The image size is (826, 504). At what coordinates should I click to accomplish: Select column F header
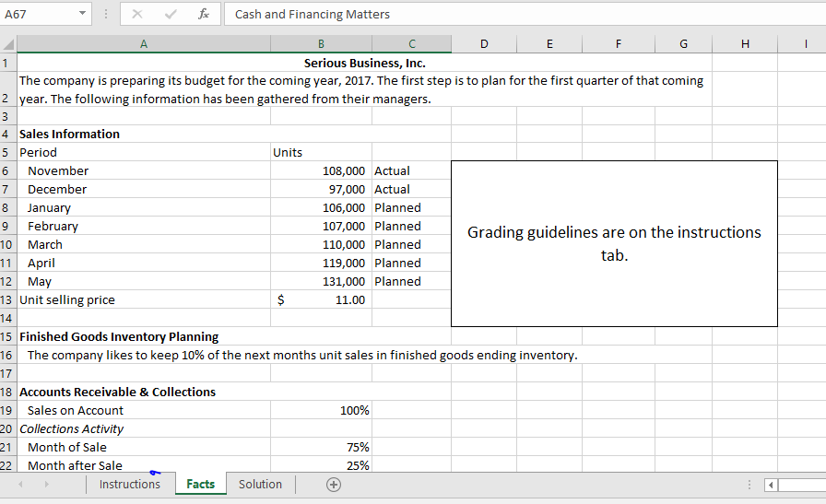[619, 44]
